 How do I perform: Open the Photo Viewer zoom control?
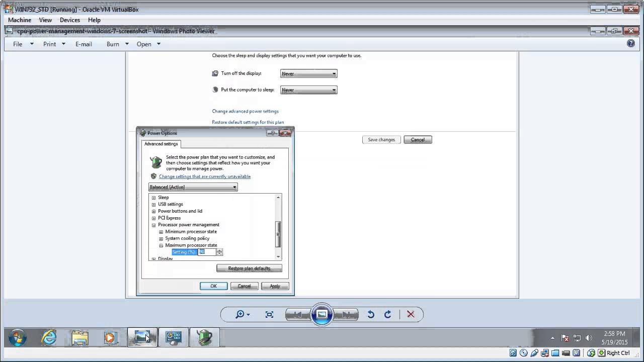243,314
